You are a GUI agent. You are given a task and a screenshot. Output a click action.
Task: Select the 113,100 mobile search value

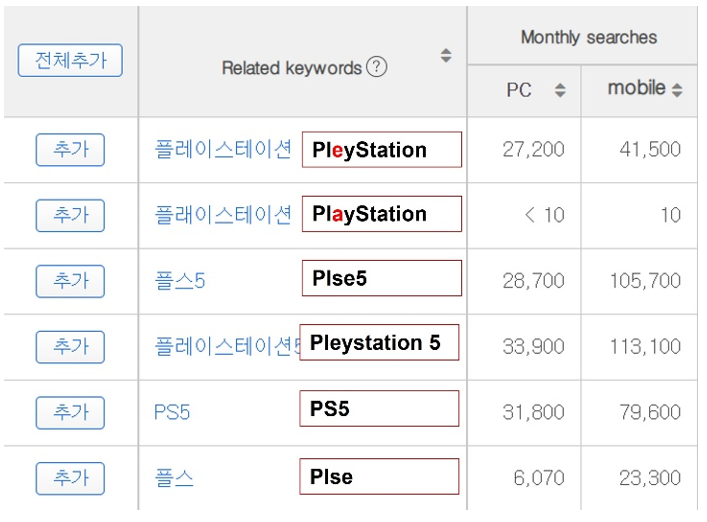click(645, 347)
